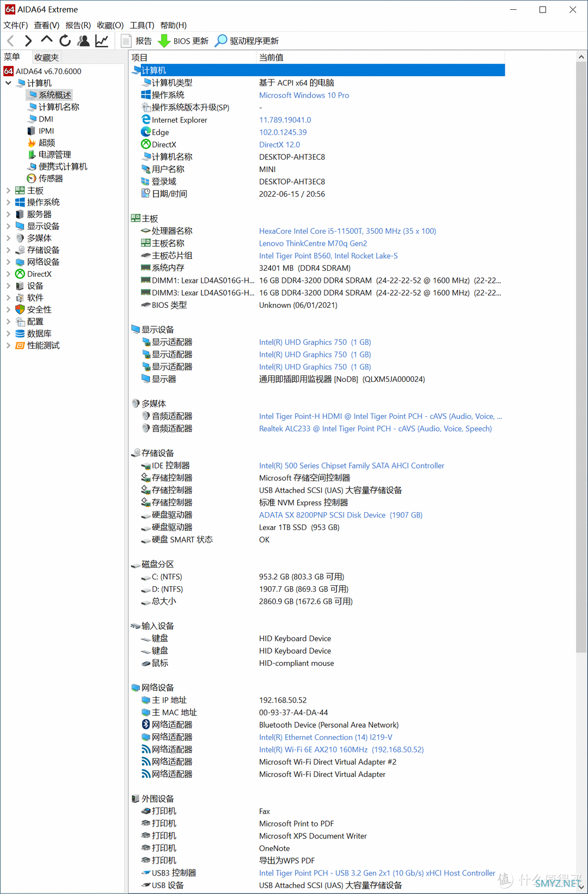Switch to the 菜单 tab

(x=12, y=57)
